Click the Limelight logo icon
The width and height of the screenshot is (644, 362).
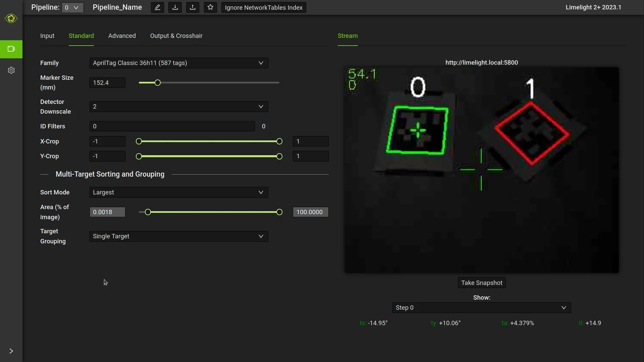tap(11, 18)
